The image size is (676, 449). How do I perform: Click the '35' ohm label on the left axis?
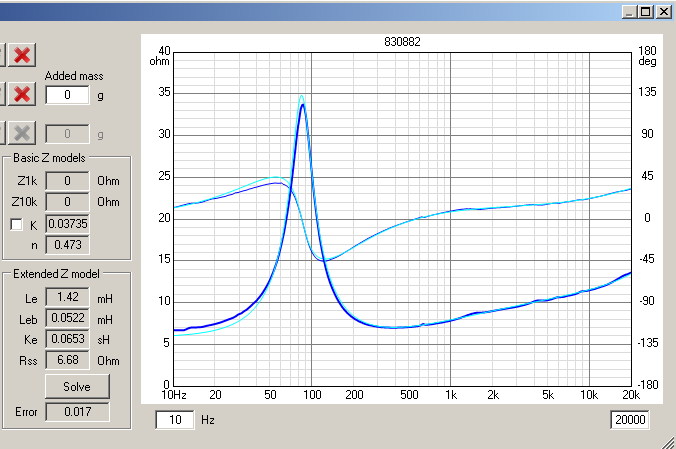tap(164, 92)
